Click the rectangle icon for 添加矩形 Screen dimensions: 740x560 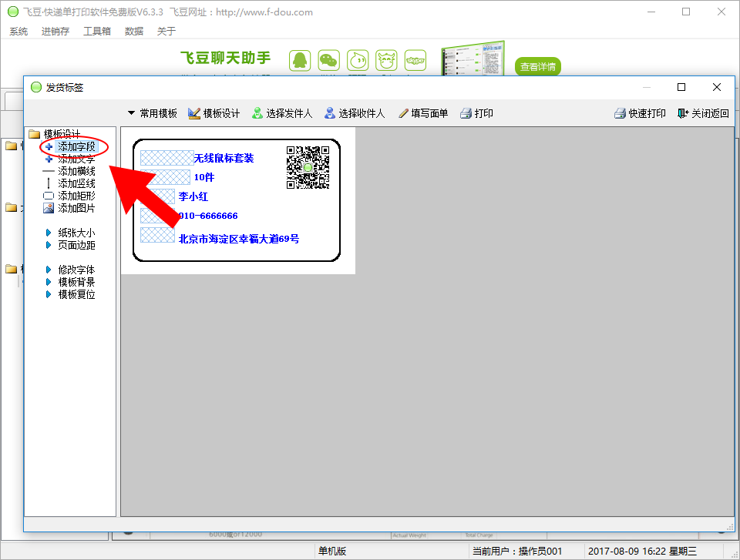pyautogui.click(x=49, y=196)
